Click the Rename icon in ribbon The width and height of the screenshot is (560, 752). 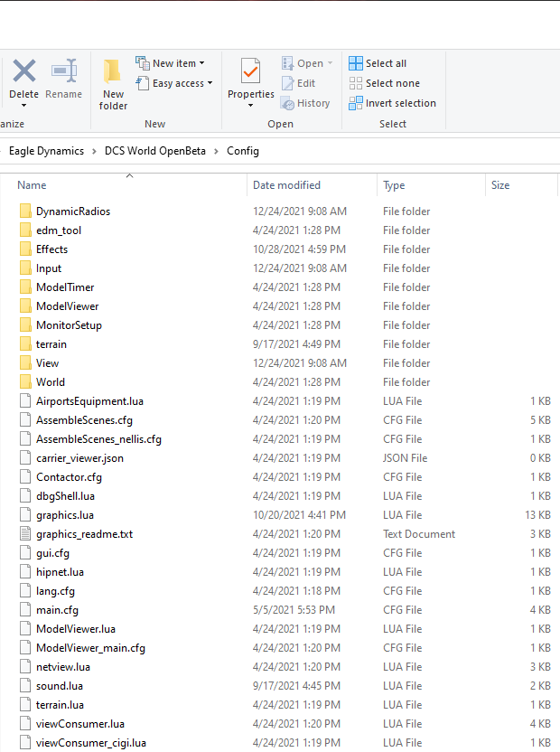[x=64, y=70]
